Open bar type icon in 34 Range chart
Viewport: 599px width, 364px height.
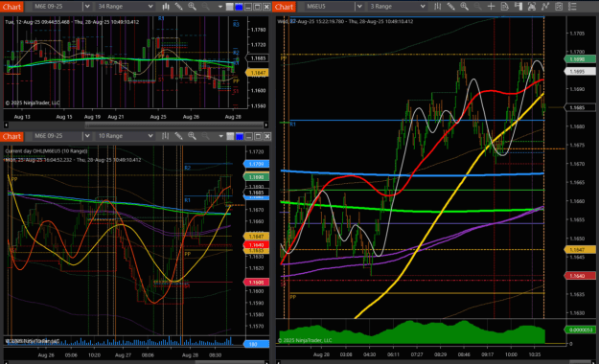[x=166, y=7]
